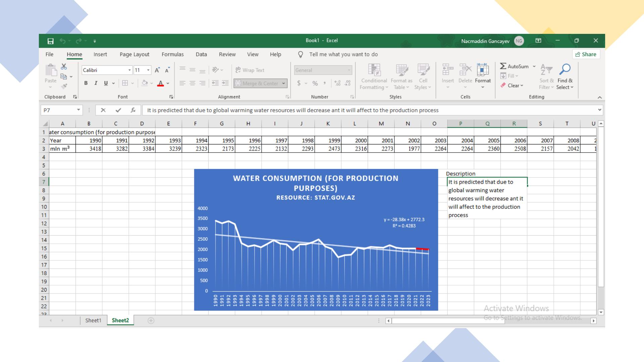Expand the formula bar with chevron

pos(600,110)
